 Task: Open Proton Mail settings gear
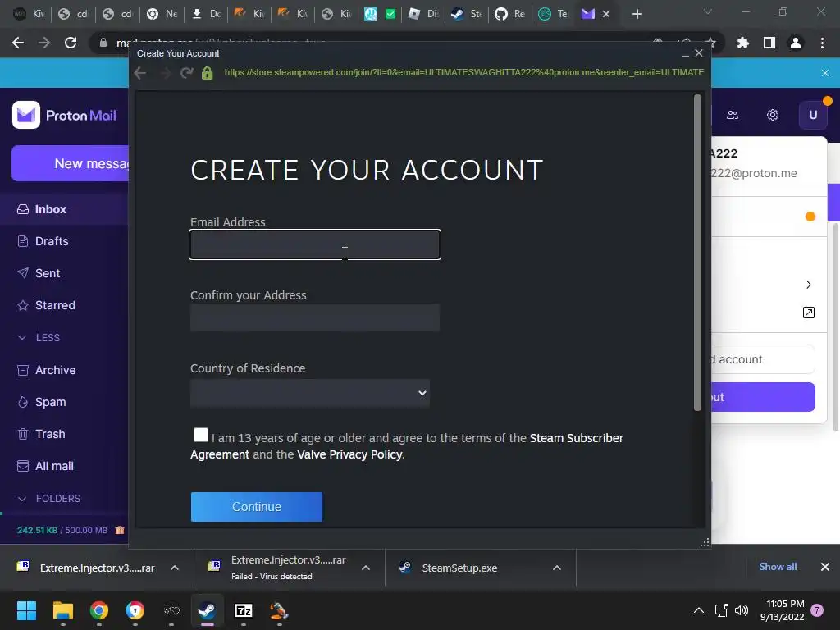click(772, 115)
